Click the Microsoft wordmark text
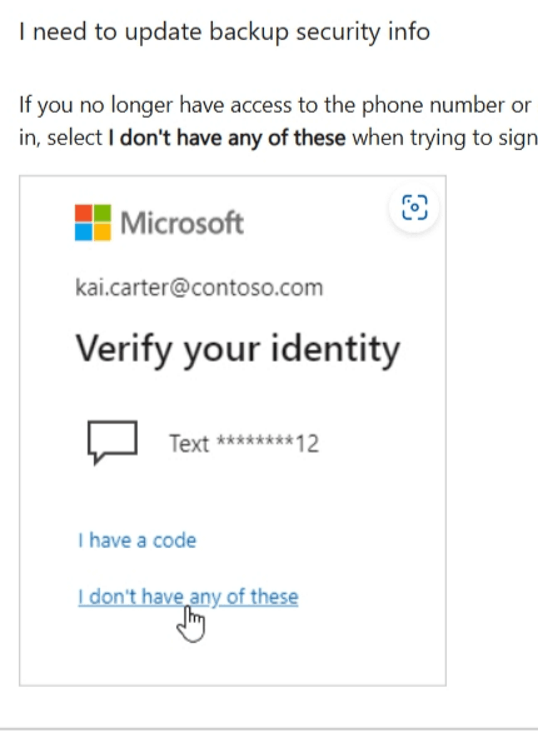Viewport: 538px width, 748px height. click(182, 223)
